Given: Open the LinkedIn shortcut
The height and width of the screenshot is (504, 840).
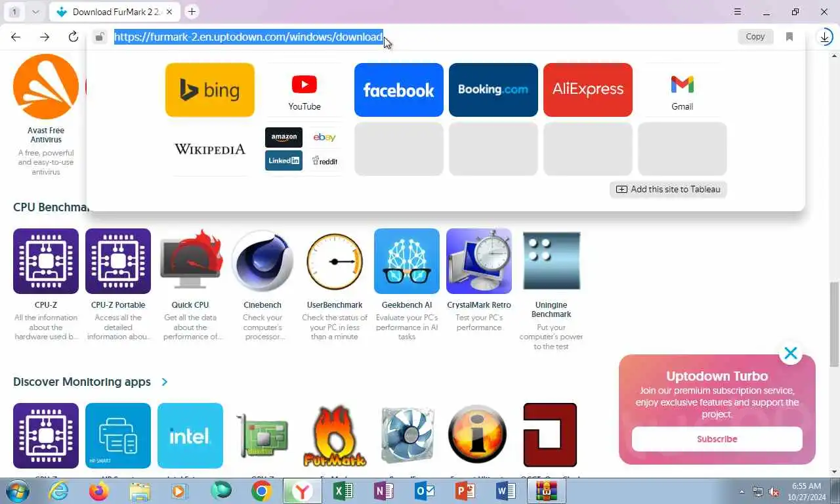Looking at the screenshot, I should tap(284, 161).
